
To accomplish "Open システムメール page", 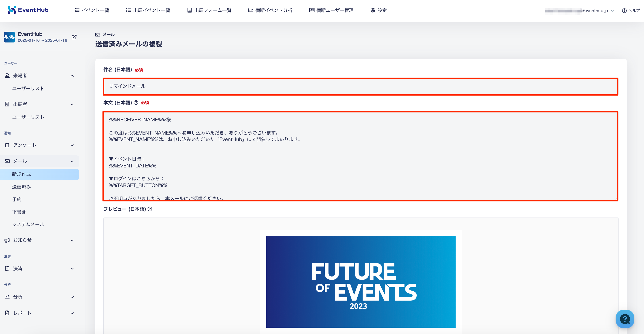I will [x=28, y=224].
